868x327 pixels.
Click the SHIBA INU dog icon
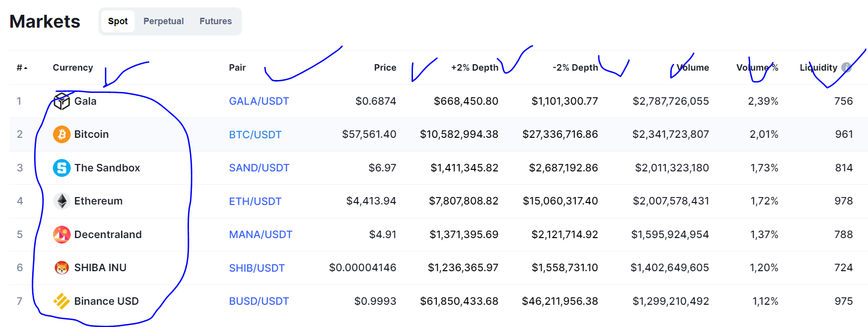62,268
